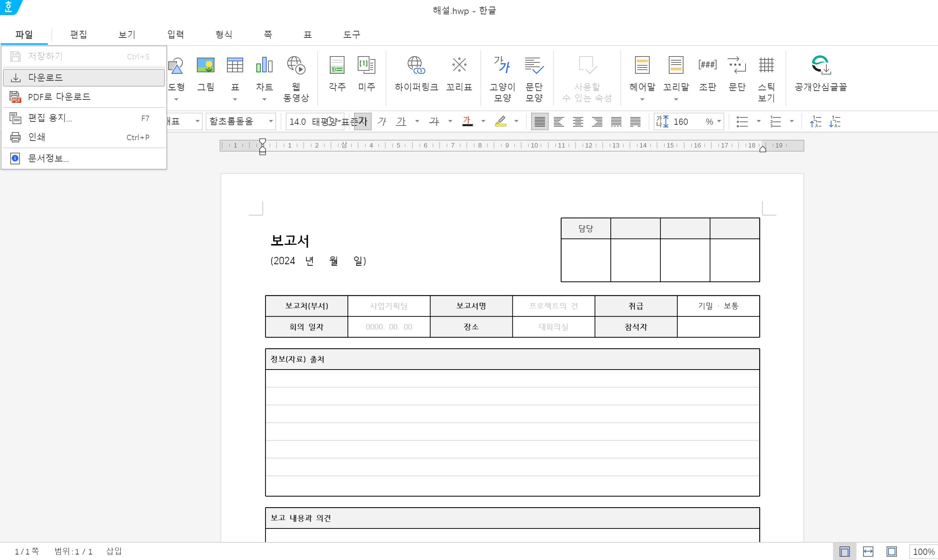Click 문서정보 in the file menu
The image size is (938, 560).
tap(48, 159)
